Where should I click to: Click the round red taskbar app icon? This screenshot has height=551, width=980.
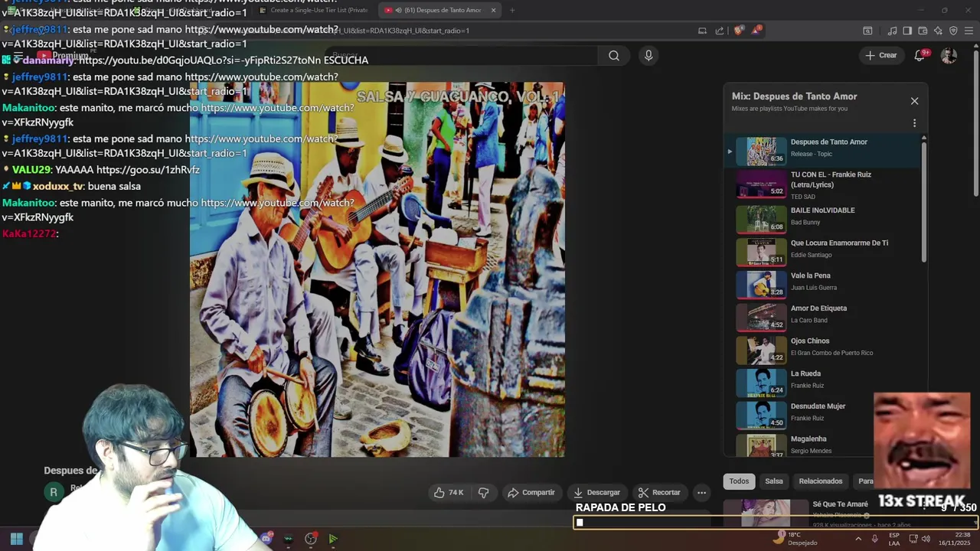pyautogui.click(x=311, y=539)
